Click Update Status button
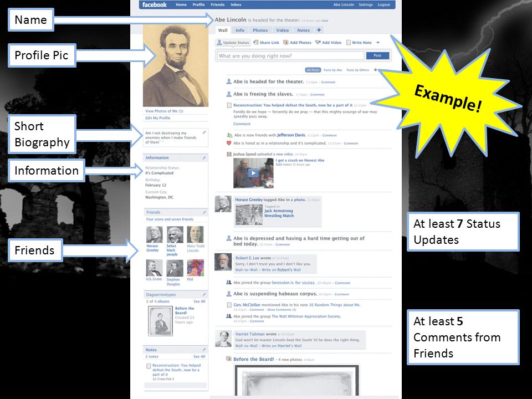This screenshot has width=532, height=399. (x=233, y=43)
